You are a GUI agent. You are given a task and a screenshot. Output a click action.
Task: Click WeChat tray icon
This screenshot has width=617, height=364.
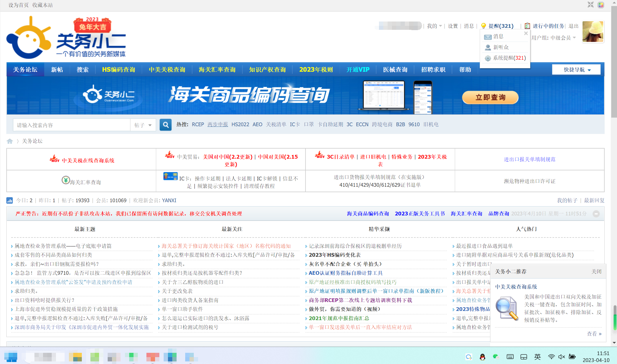pyautogui.click(x=496, y=357)
